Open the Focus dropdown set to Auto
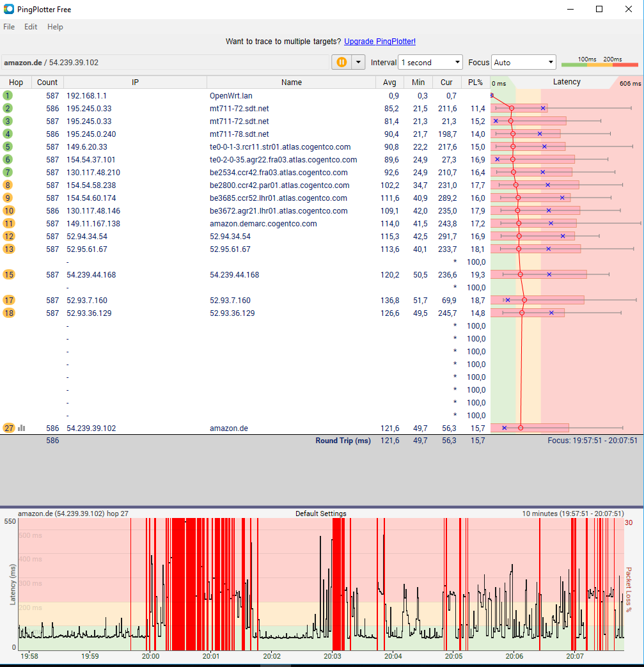The image size is (644, 667). (523, 62)
